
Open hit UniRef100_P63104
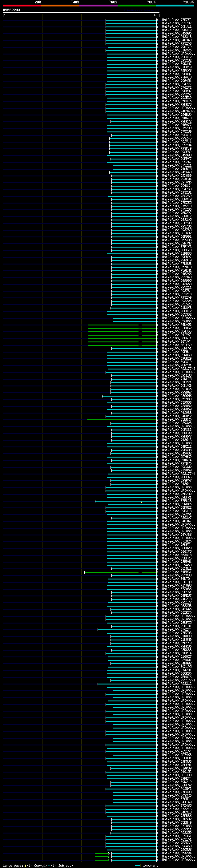point(176,751)
